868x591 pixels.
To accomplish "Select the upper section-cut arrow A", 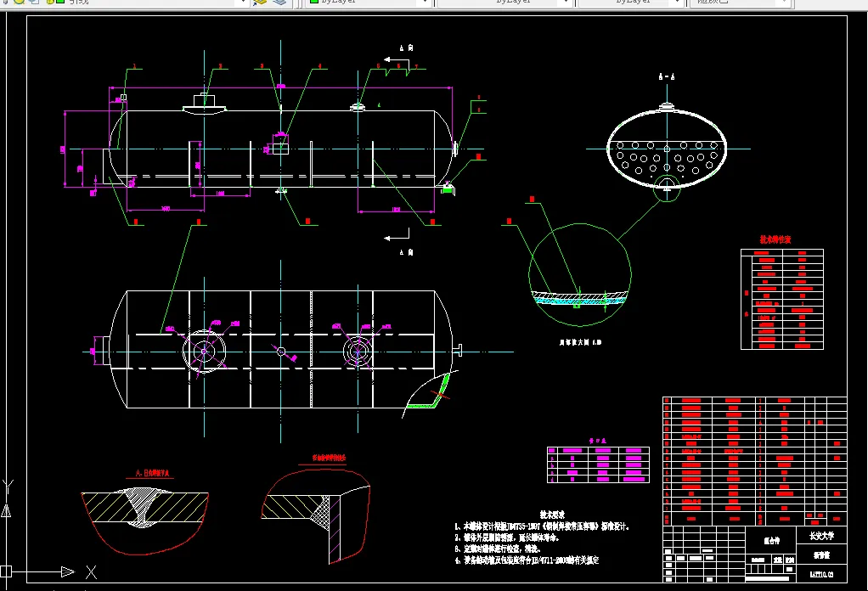I will pyautogui.click(x=397, y=59).
